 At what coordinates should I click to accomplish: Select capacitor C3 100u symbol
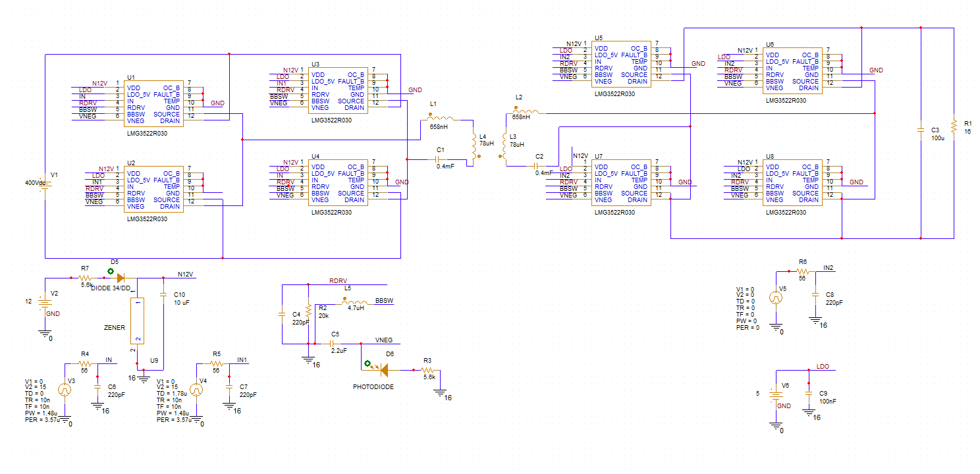pyautogui.click(x=921, y=132)
